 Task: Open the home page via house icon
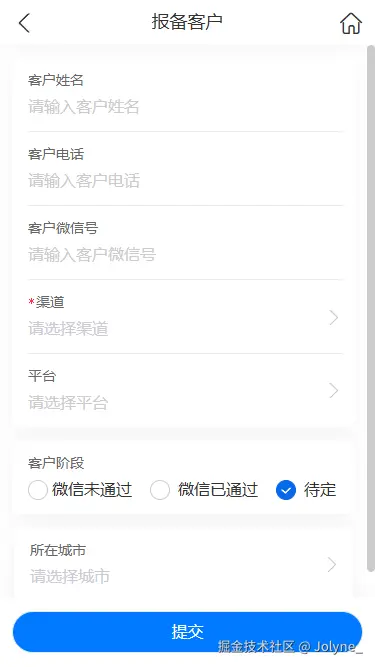(351, 23)
